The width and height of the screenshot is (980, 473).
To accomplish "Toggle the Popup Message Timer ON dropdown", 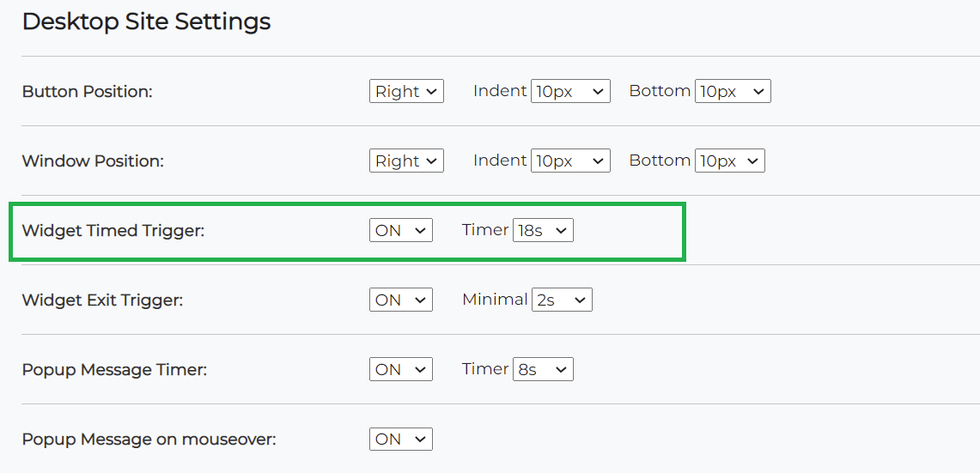I will pyautogui.click(x=401, y=369).
